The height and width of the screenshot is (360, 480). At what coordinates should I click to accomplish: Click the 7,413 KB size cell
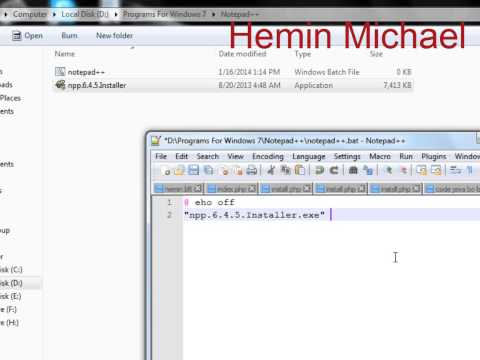click(x=397, y=85)
